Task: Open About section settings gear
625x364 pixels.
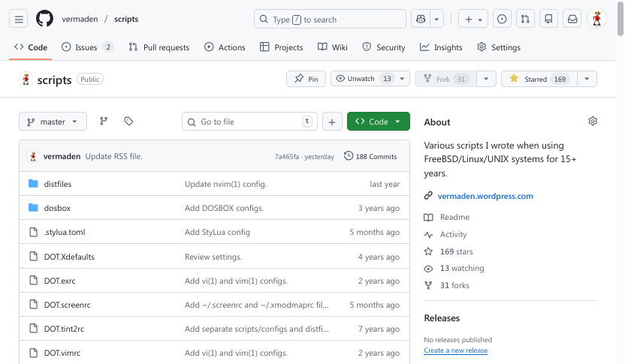Action: 593,122
